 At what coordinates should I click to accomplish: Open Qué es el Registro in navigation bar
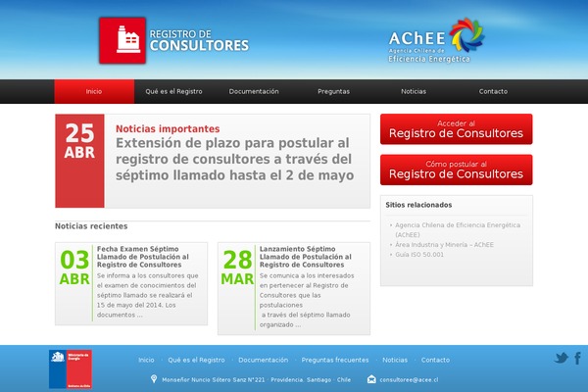pyautogui.click(x=174, y=91)
